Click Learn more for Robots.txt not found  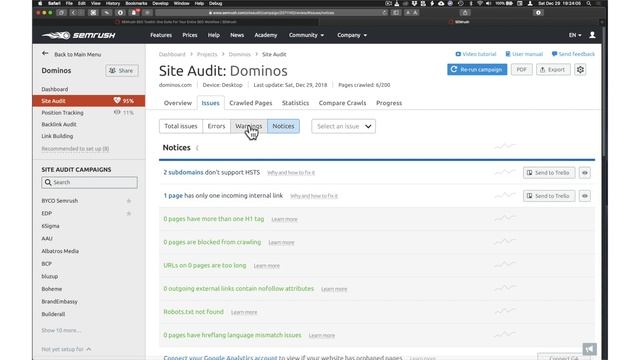coord(244,312)
